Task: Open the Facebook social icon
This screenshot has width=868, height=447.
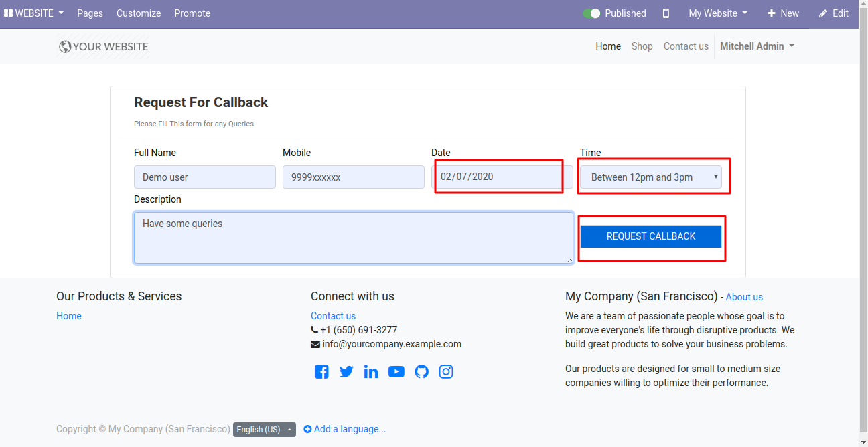Action: click(x=321, y=371)
